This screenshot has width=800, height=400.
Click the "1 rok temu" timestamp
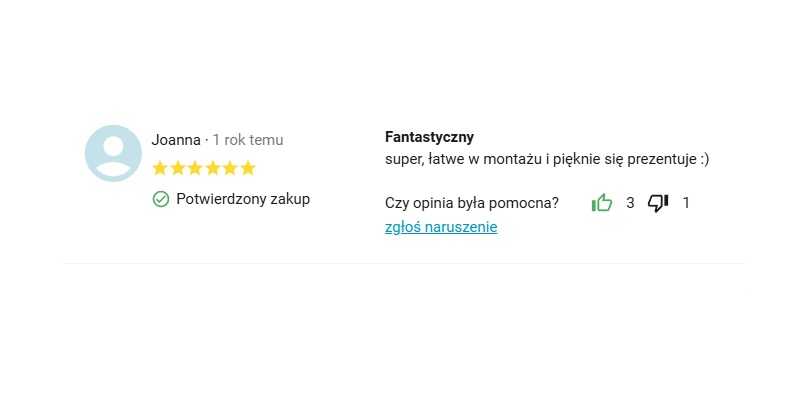click(x=248, y=140)
